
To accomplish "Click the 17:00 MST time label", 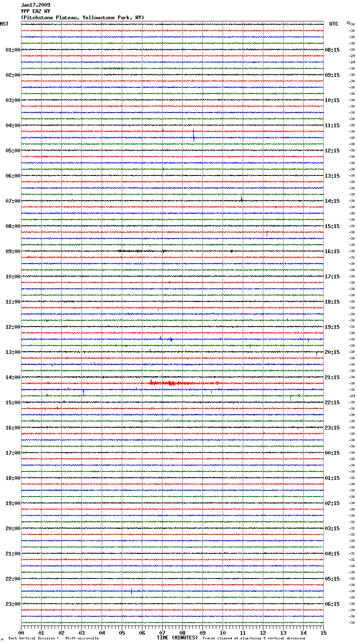I will click(13, 453).
